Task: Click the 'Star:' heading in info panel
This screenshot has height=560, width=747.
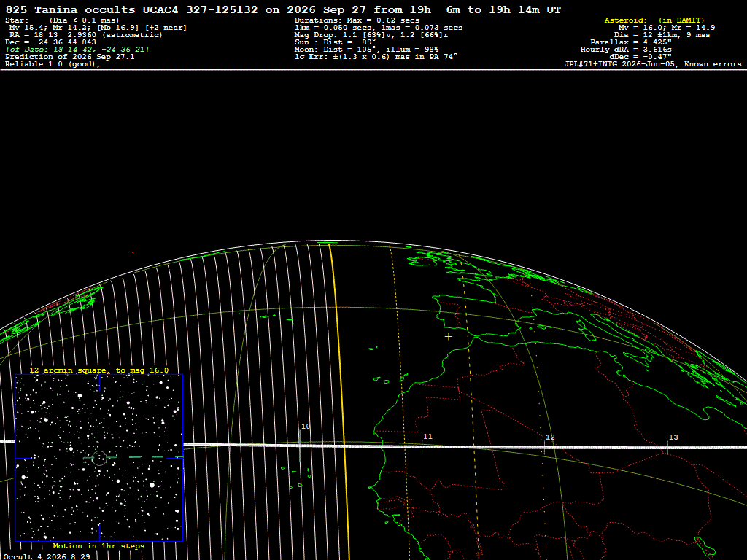Action: [x=17, y=20]
